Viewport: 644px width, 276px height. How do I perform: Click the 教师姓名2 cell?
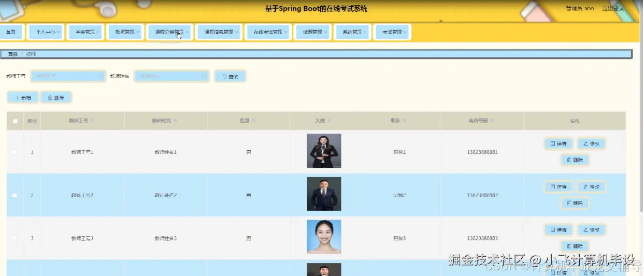point(165,195)
